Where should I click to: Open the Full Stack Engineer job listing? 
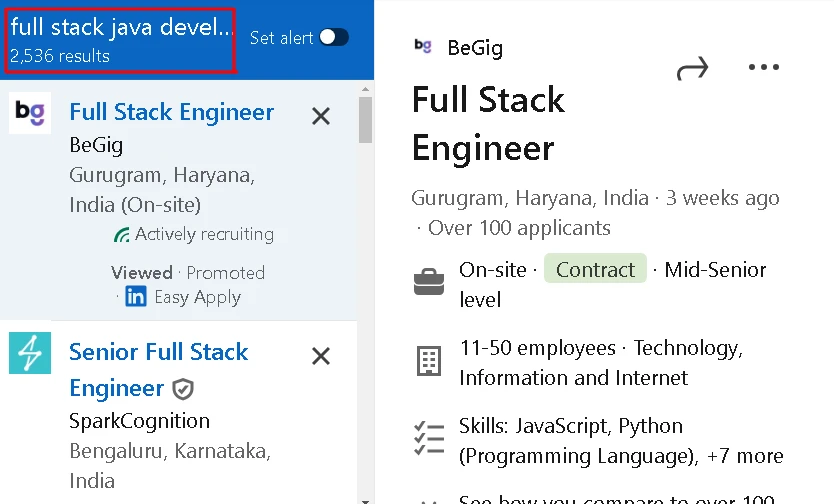[x=172, y=112]
